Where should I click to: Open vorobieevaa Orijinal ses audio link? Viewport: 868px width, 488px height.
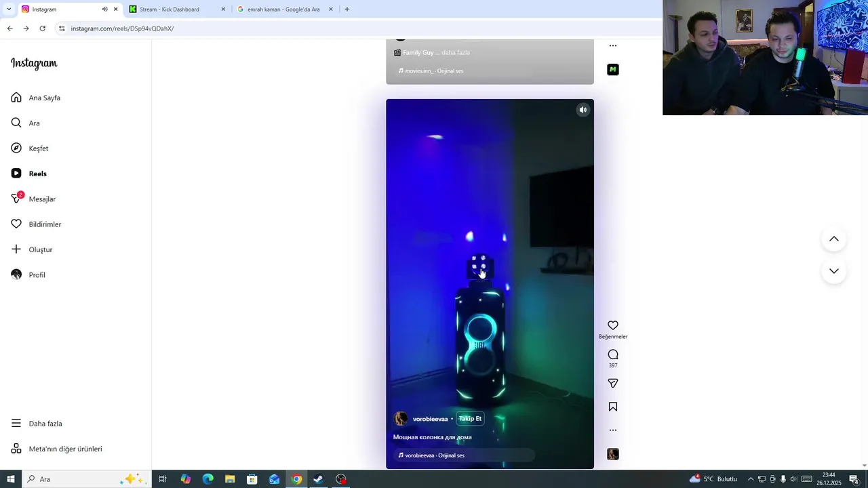pos(431,455)
